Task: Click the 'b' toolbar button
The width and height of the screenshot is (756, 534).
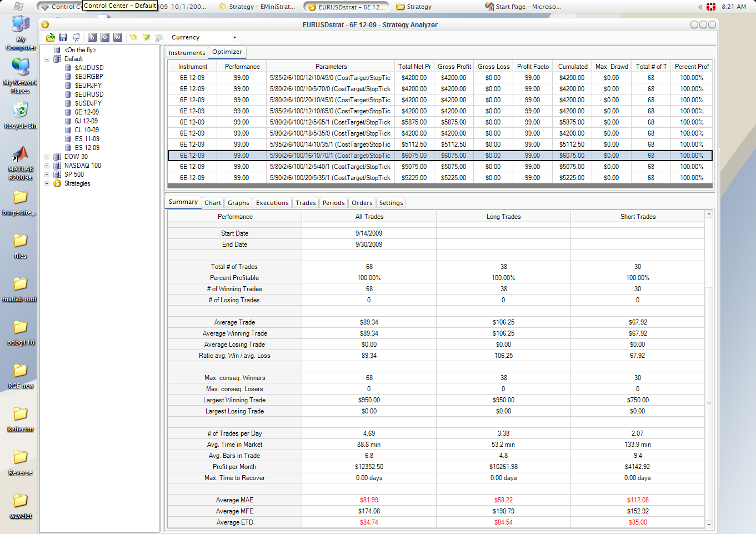Action: click(x=92, y=37)
